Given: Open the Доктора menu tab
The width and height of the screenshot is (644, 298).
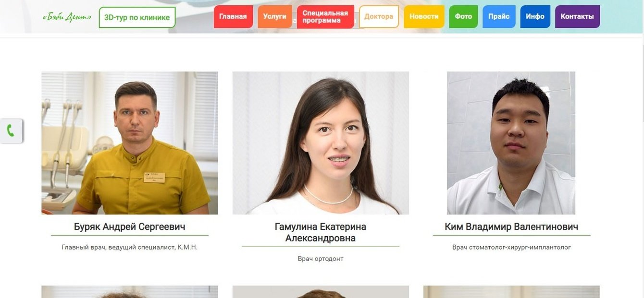Looking at the screenshot, I should coord(379,17).
